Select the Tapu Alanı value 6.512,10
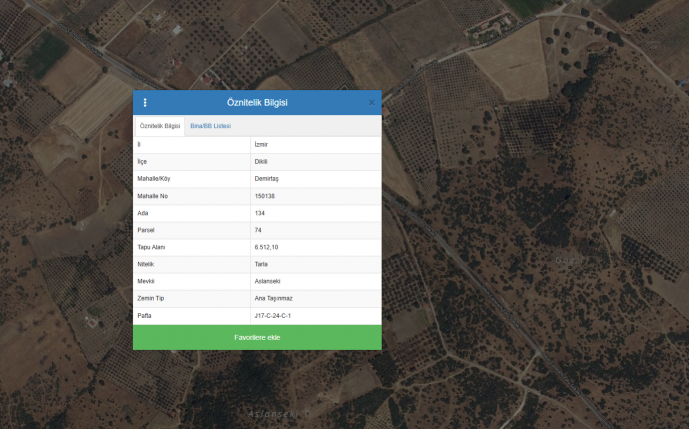Screen dimensions: 689x429 pos(266,247)
